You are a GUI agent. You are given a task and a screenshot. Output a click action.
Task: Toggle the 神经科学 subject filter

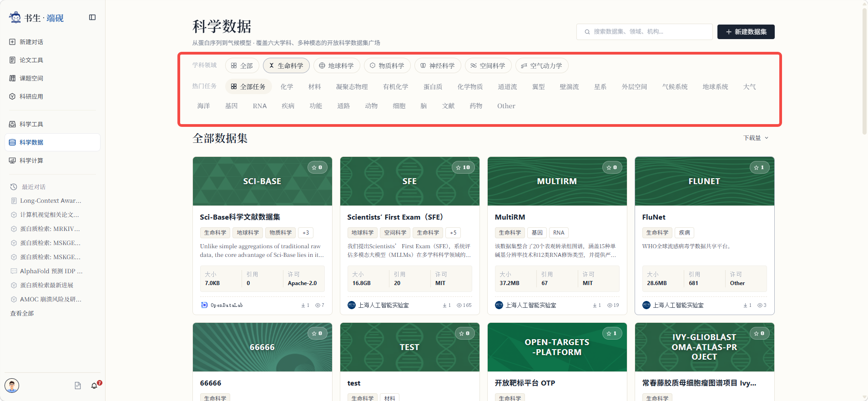438,65
